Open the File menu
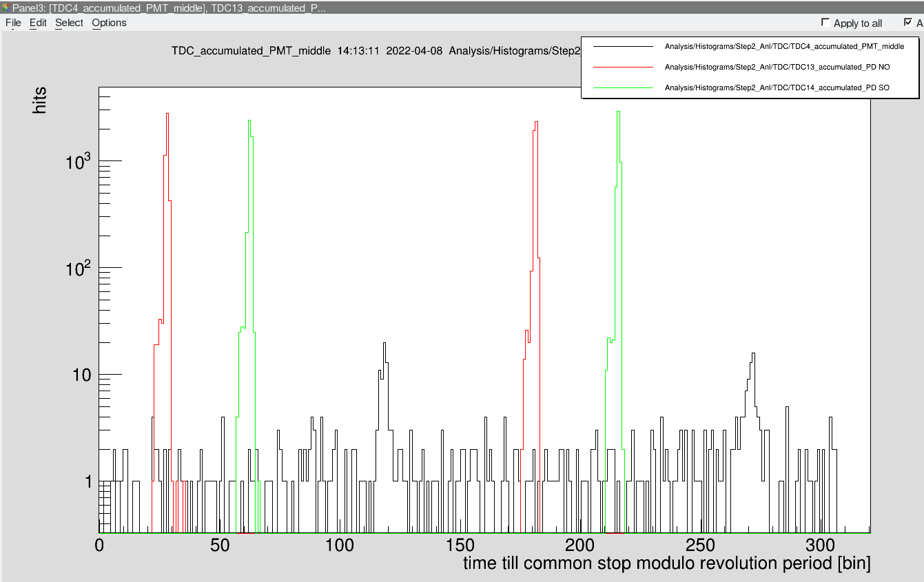The width and height of the screenshot is (924, 582). (13, 23)
